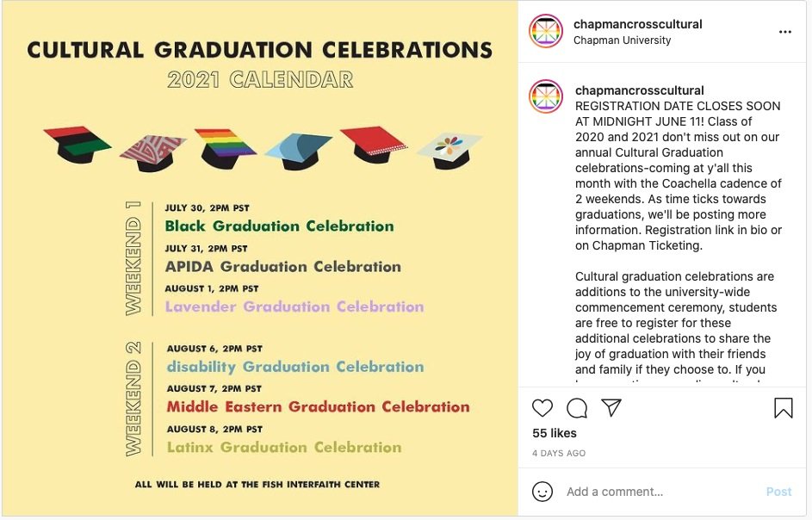The image size is (812, 520).
Task: Click the caption's chapmancrosscultural profile avatar
Action: click(x=546, y=97)
